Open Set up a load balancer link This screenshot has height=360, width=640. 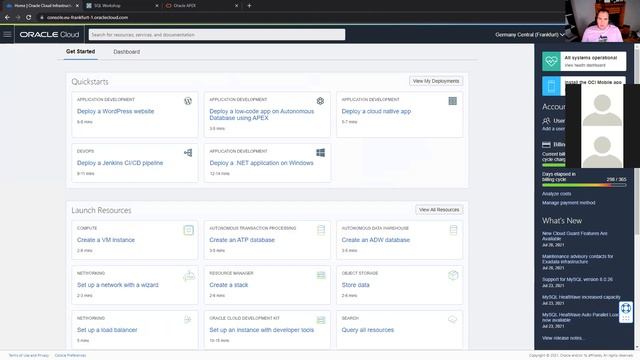107,330
